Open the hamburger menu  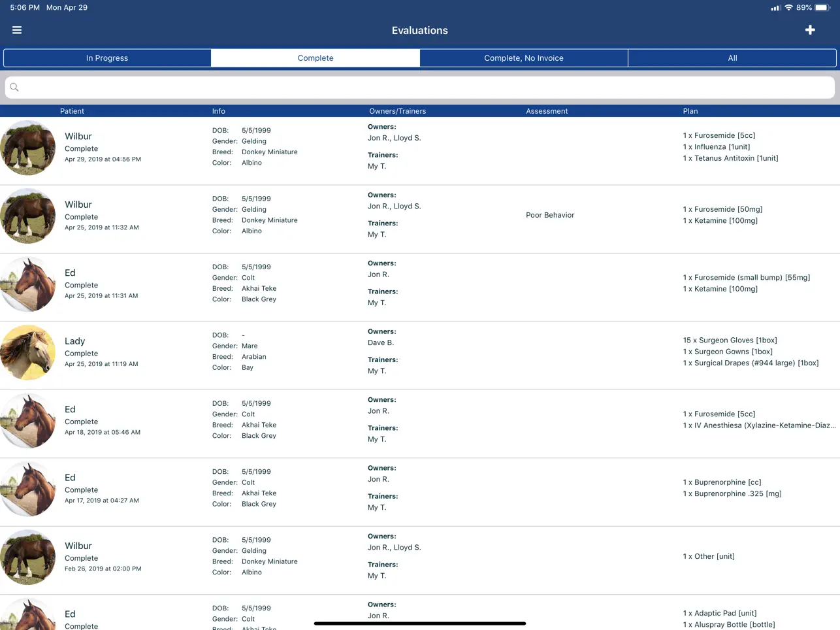click(x=17, y=30)
